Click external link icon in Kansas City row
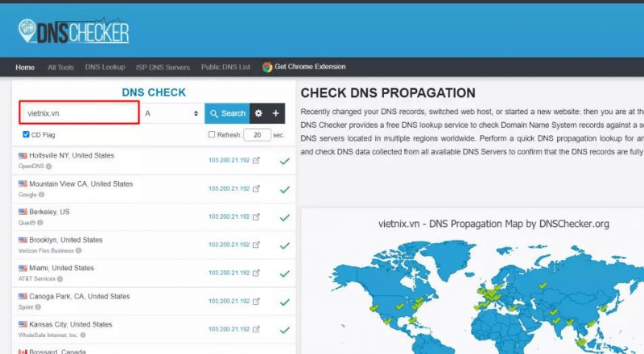Image resolution: width=644 pixels, height=354 pixels. pyautogui.click(x=256, y=329)
